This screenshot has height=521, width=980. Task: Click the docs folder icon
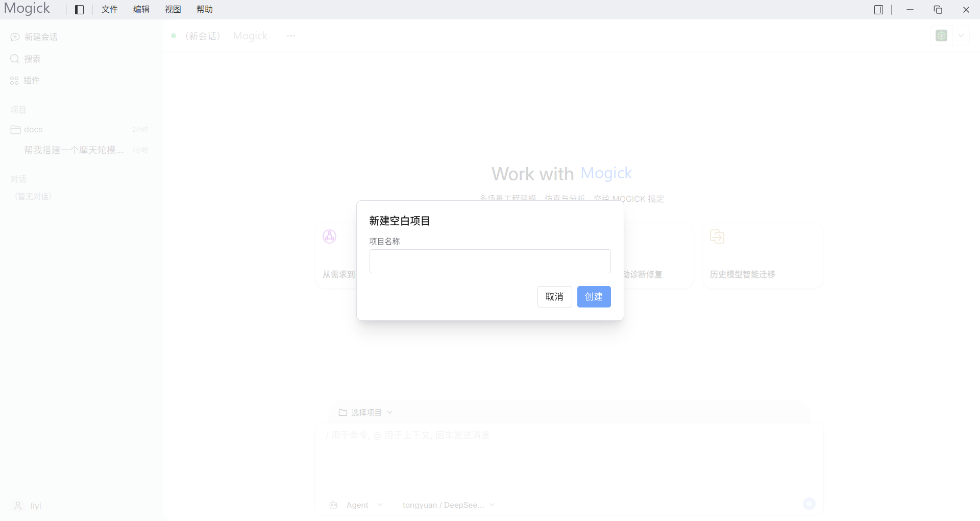[15, 130]
